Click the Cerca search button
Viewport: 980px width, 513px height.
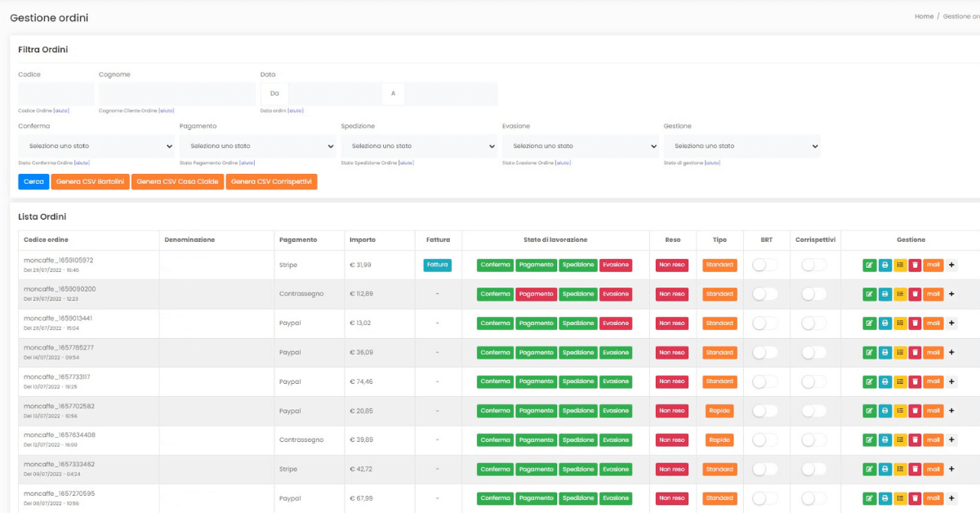click(33, 182)
